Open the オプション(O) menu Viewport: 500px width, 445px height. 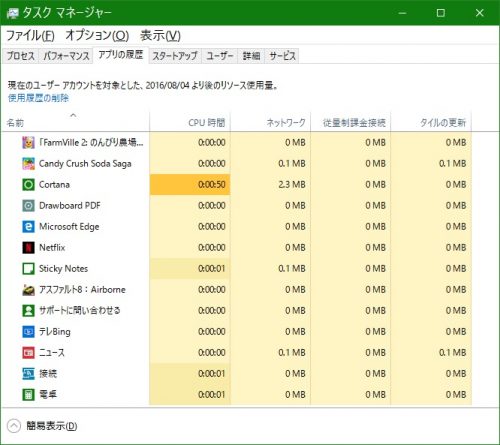tap(97, 35)
